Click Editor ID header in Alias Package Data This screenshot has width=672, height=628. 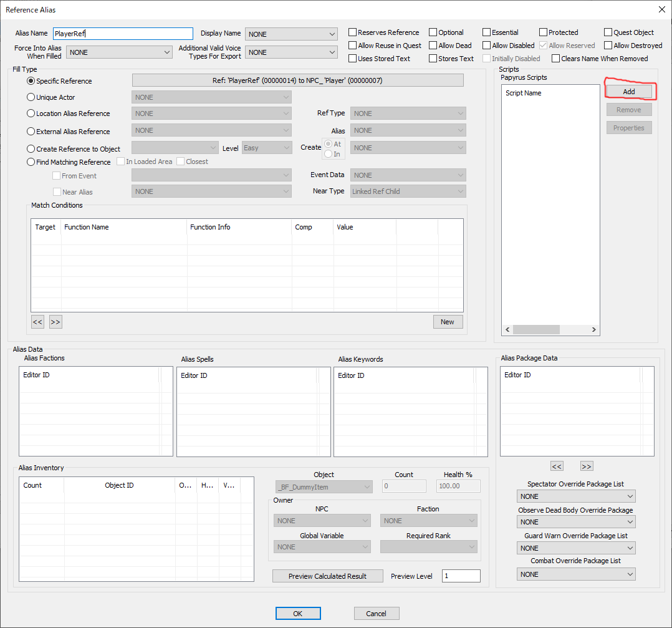pyautogui.click(x=571, y=375)
